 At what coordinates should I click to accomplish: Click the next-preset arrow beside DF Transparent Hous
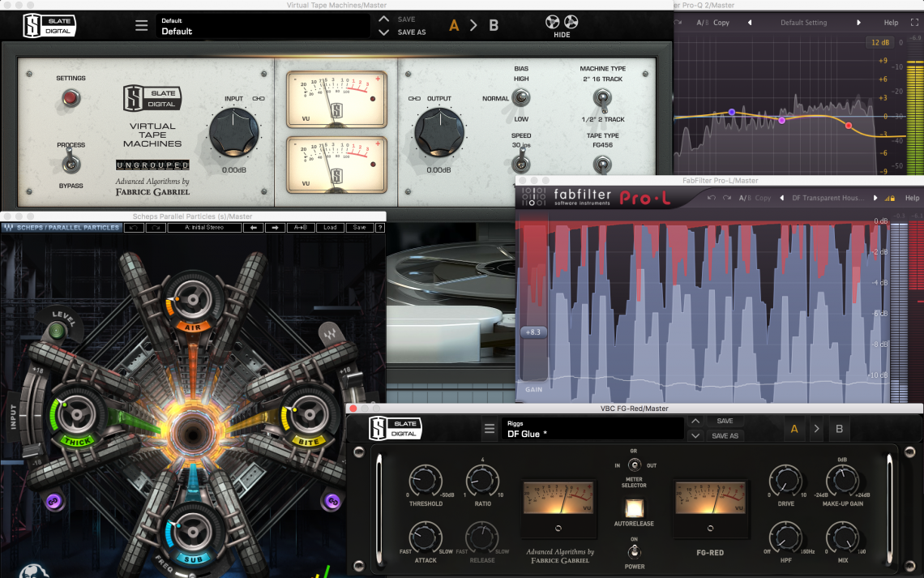(x=874, y=198)
